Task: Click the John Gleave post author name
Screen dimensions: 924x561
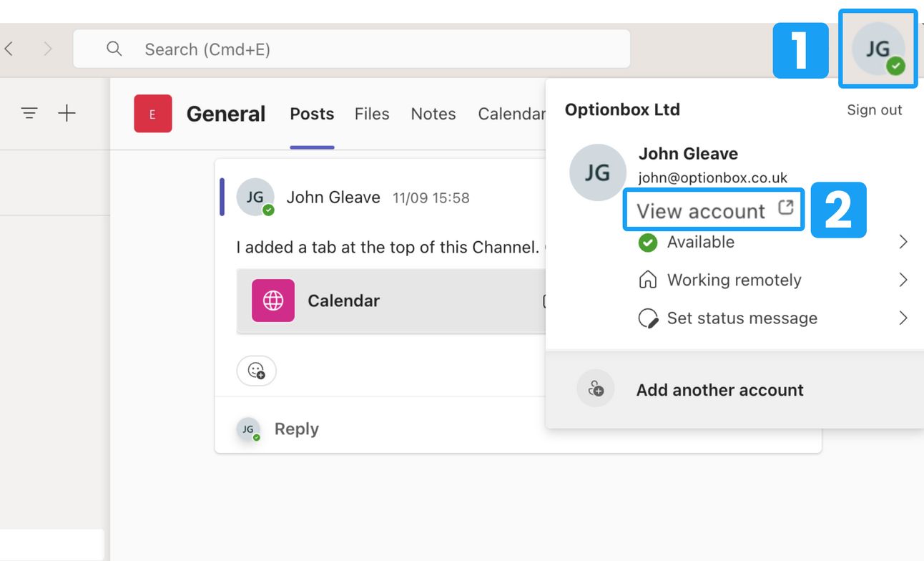Action: [333, 197]
